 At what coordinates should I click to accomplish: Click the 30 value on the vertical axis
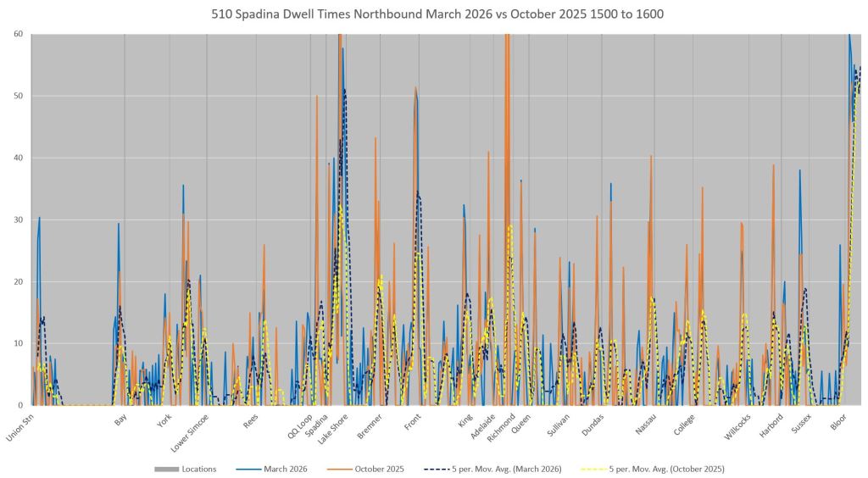click(x=18, y=220)
